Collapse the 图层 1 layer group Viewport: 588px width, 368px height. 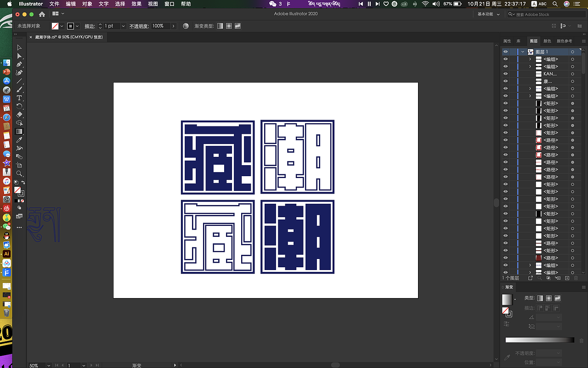click(521, 52)
